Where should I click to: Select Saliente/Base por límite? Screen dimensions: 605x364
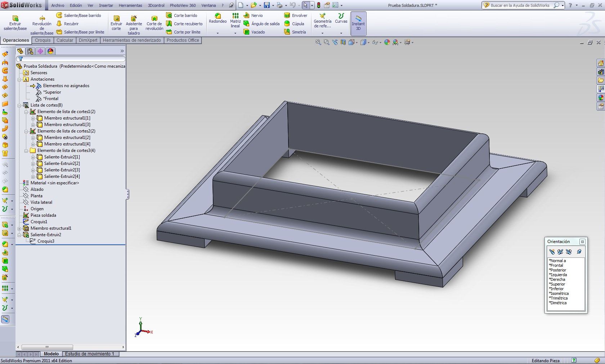tap(80, 32)
